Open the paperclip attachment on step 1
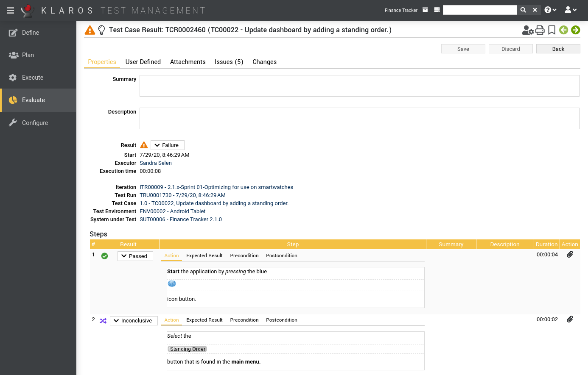588x375 pixels. [x=570, y=254]
